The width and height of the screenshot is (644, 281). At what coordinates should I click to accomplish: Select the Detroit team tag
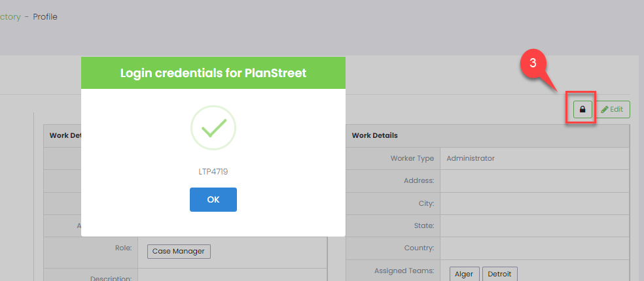pos(500,274)
